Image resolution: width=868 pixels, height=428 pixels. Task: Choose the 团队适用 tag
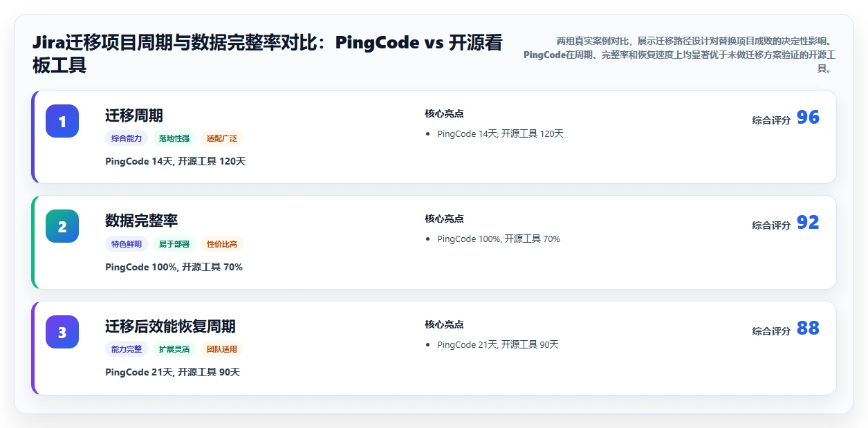pos(222,349)
